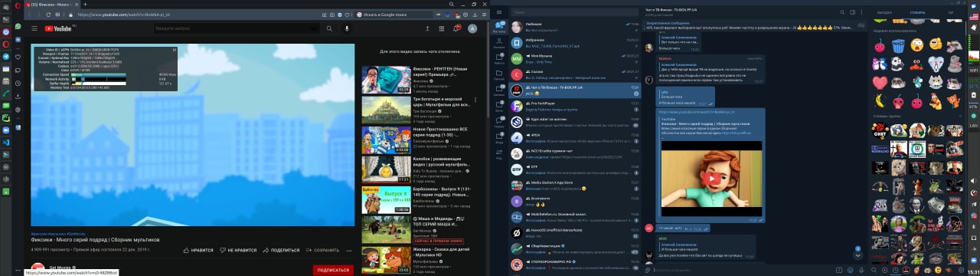
Task: Share the video with ПОДЕЛИТЬСЯ
Action: coord(281,250)
